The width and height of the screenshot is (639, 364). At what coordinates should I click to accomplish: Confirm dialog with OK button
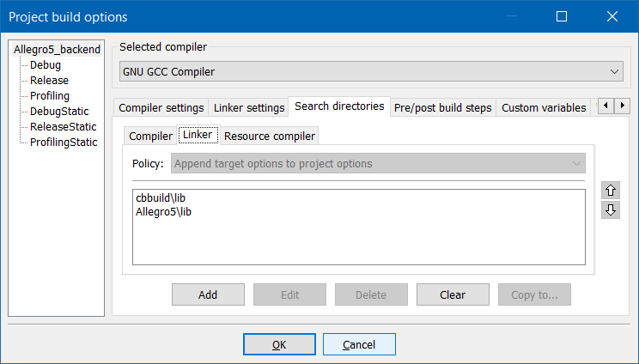pyautogui.click(x=279, y=344)
